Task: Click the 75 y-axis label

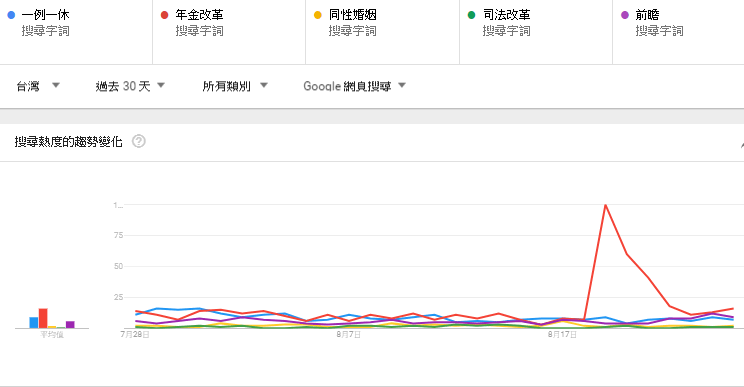Action: click(x=118, y=235)
